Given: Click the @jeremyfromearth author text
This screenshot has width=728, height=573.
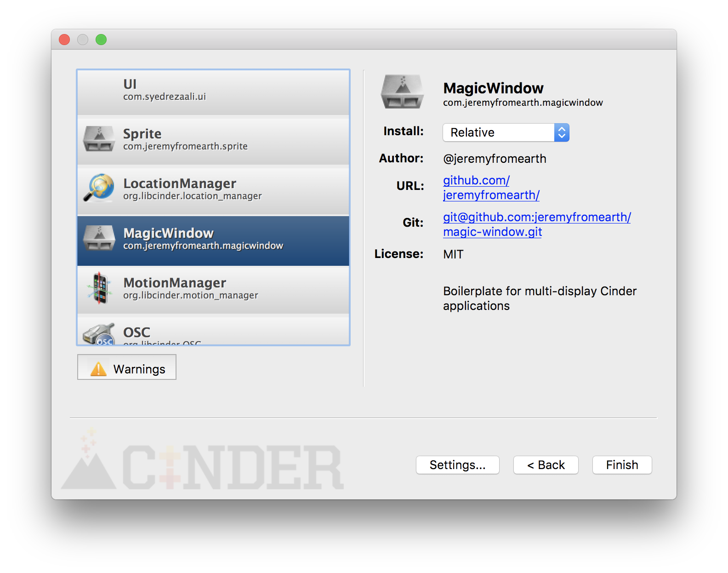Looking at the screenshot, I should coord(495,159).
